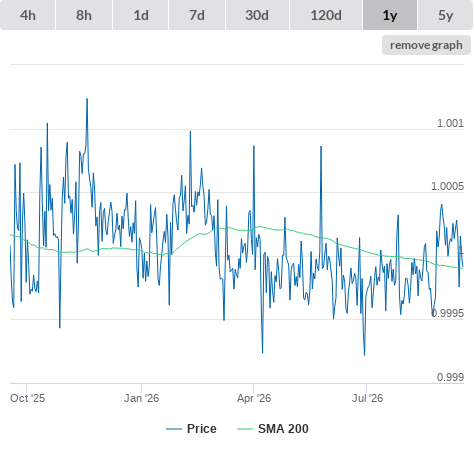The width and height of the screenshot is (474, 455).
Task: Show the 1d chart range
Action: click(141, 15)
